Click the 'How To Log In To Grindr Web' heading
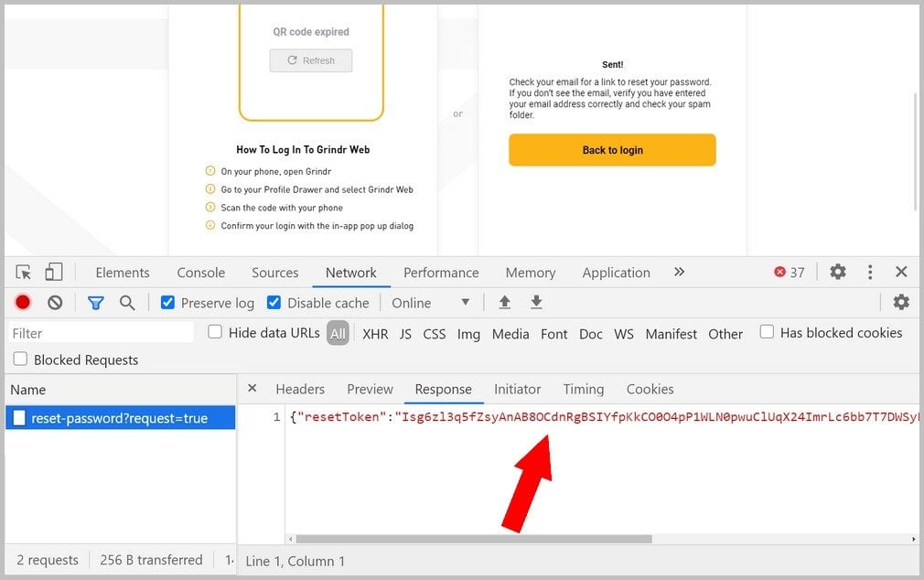 tap(303, 150)
